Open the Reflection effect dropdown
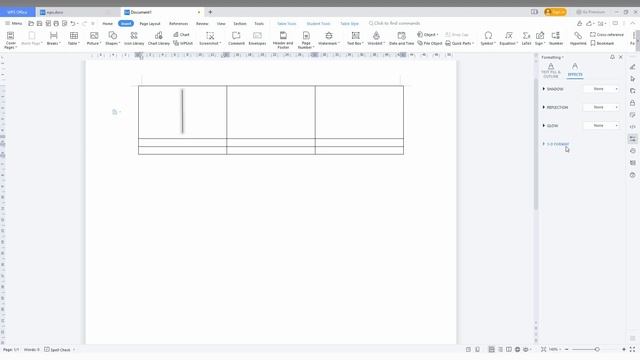 pyautogui.click(x=601, y=107)
